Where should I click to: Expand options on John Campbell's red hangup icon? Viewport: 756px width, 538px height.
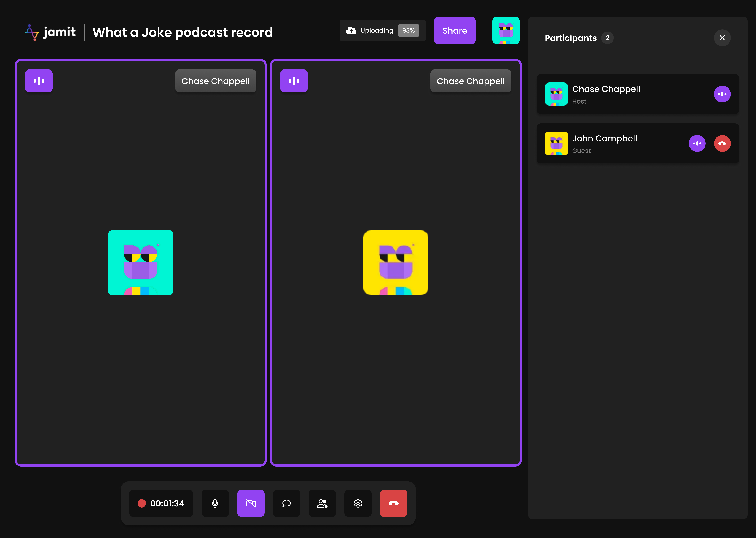(723, 143)
